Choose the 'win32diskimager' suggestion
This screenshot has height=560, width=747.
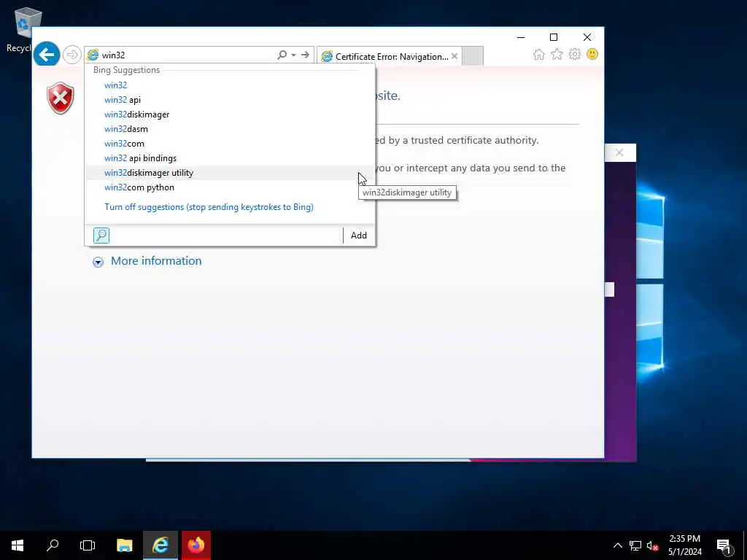point(230,114)
